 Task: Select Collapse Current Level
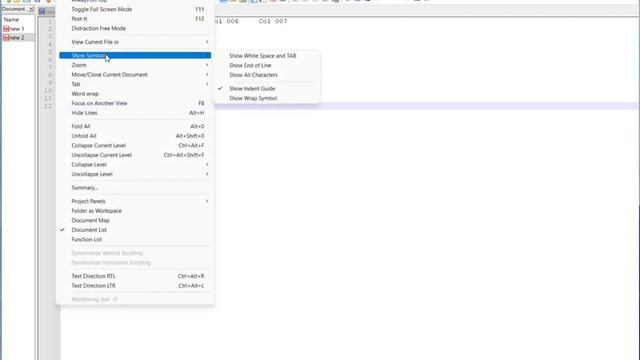point(135,145)
